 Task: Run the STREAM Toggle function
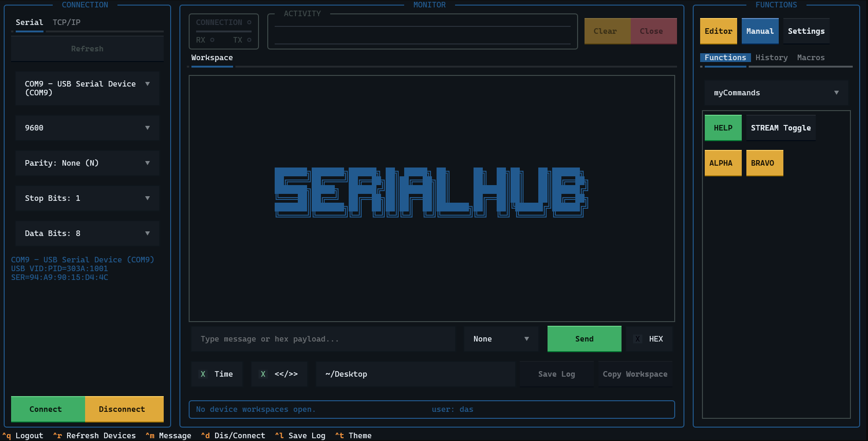(x=781, y=128)
